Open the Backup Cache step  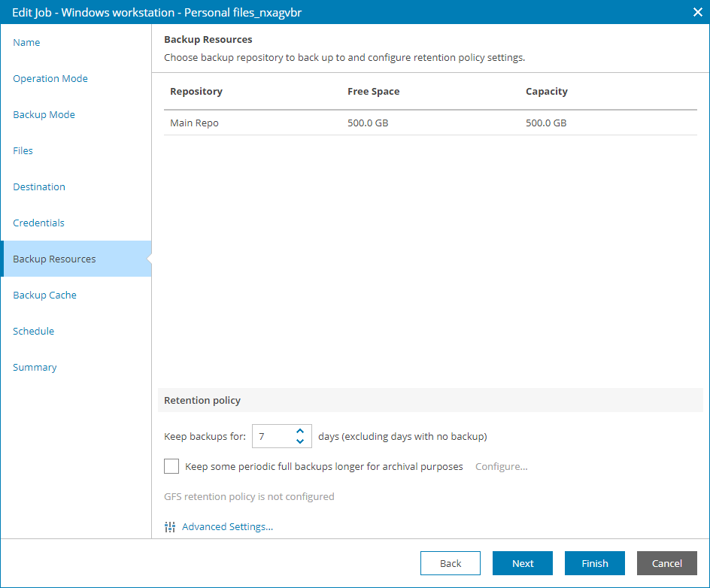click(x=44, y=295)
